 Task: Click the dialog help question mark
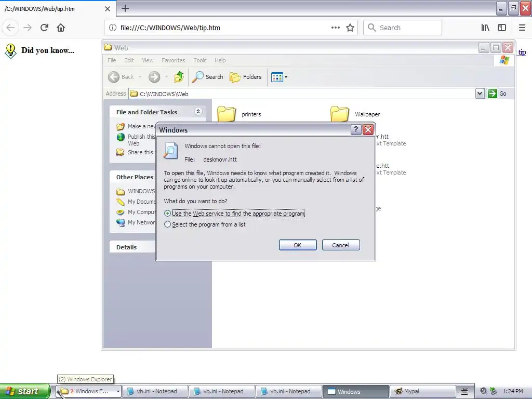[355, 129]
